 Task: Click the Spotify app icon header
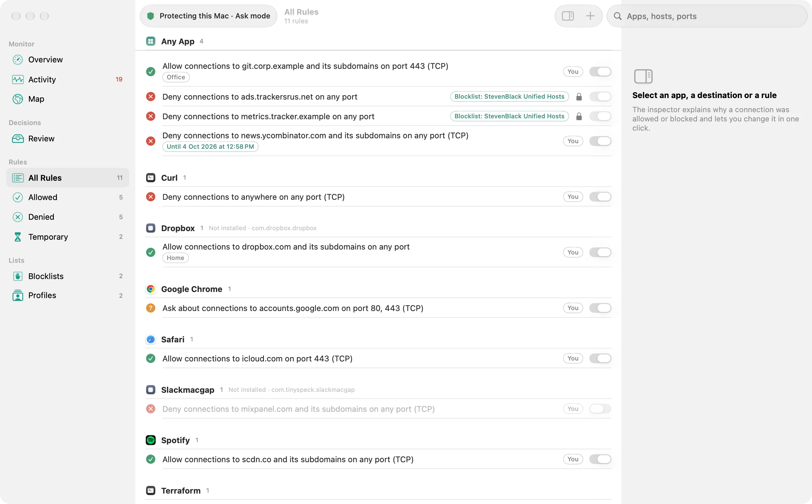pos(151,440)
